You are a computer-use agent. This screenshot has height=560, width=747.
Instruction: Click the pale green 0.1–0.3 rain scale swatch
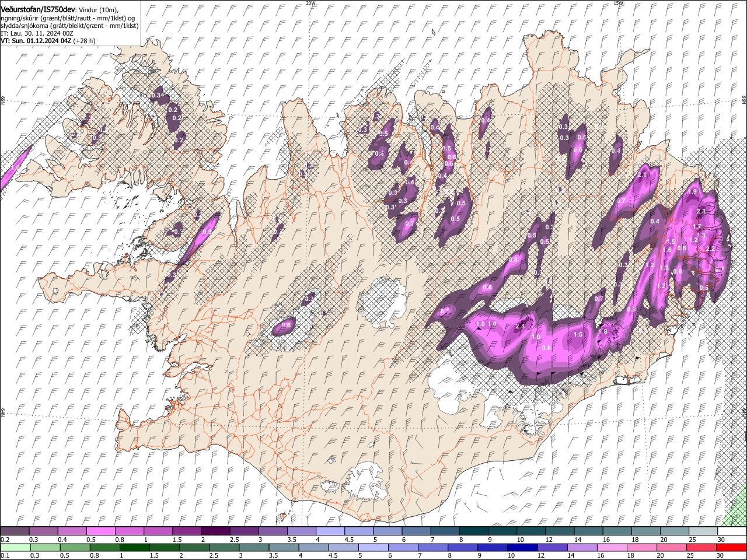16,547
